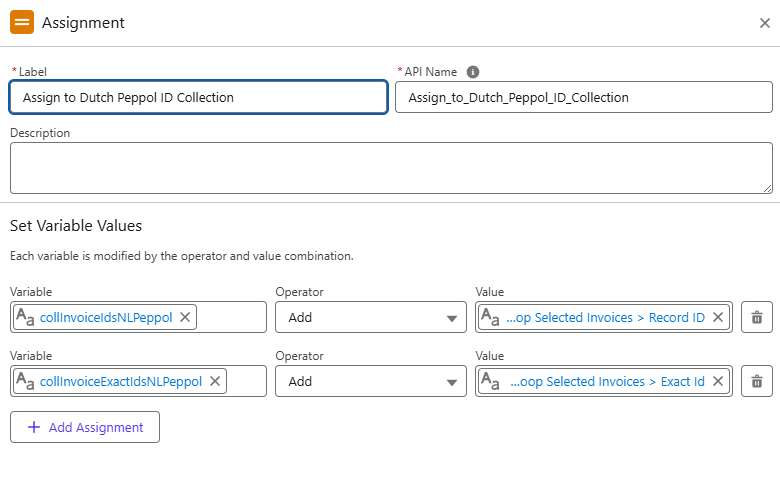Edit the Label input field

pos(198,97)
